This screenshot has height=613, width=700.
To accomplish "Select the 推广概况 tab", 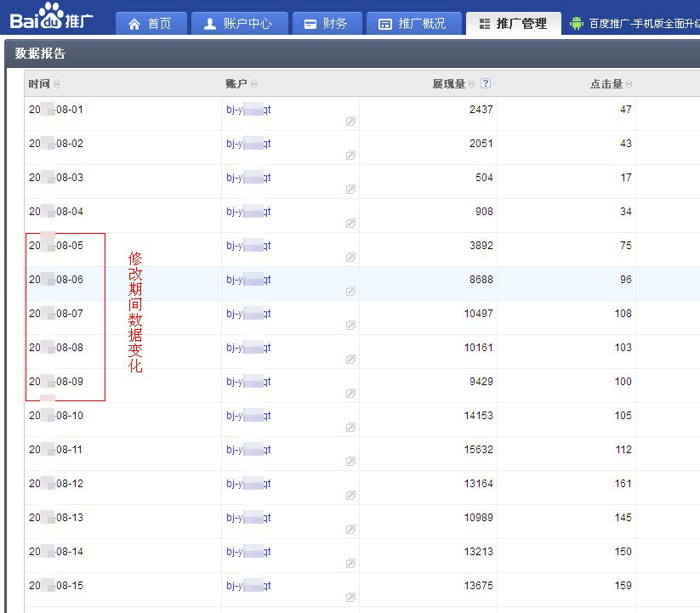I will pyautogui.click(x=413, y=24).
